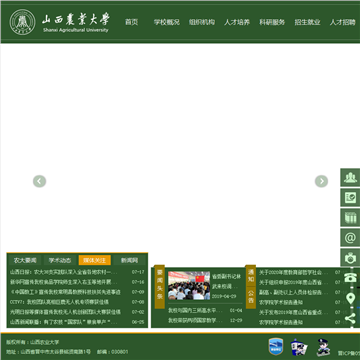Click the 版权所有：山西农业大学 footer text
This screenshot has height=360, width=360.
tap(33, 342)
